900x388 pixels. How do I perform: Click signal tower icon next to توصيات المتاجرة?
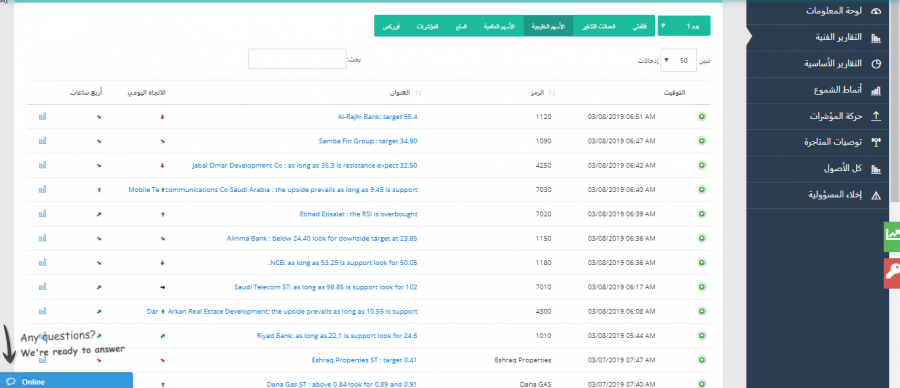(876, 142)
